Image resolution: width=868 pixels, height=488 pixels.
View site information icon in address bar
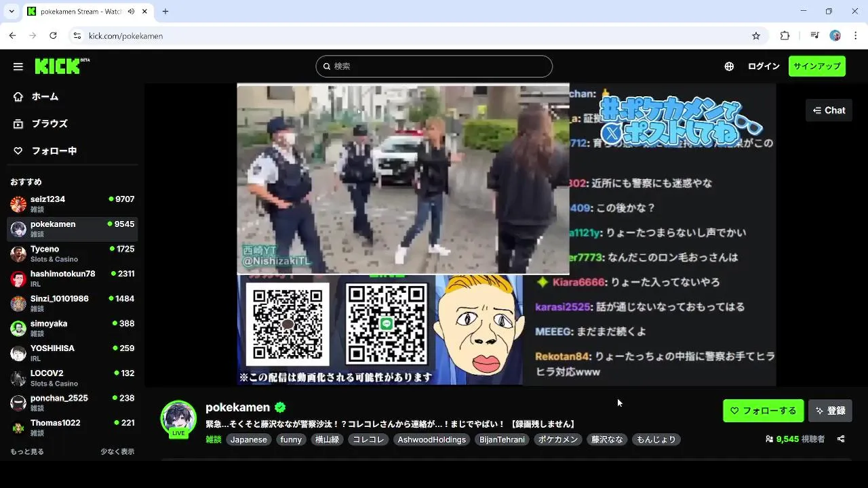coord(77,36)
